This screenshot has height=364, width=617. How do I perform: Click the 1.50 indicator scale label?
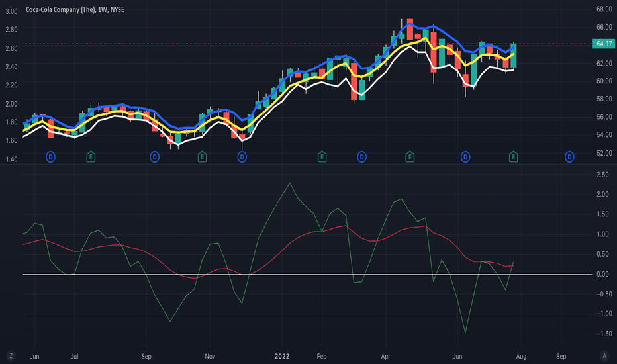pos(603,214)
